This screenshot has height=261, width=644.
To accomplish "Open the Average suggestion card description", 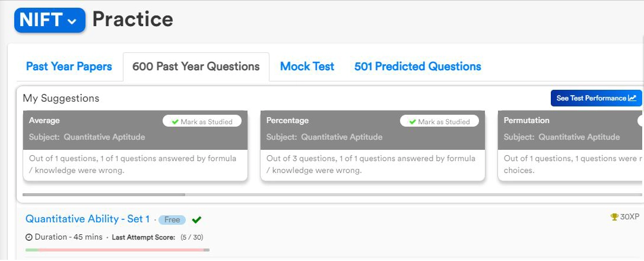I will pos(135,164).
